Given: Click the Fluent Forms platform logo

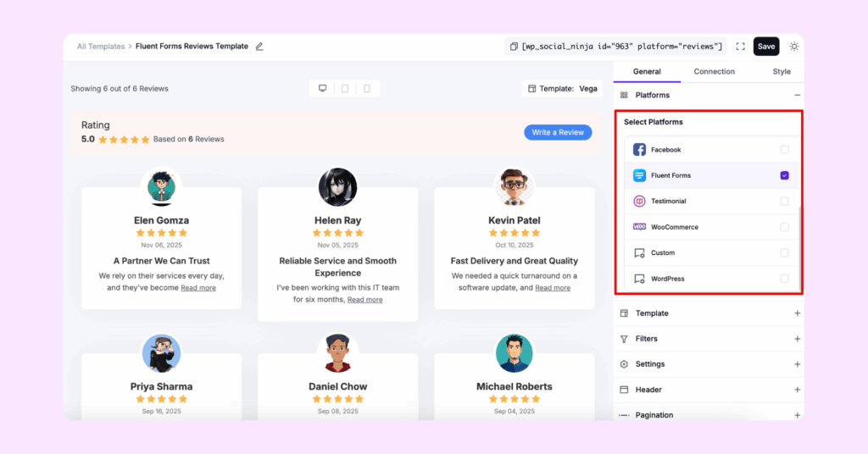Looking at the screenshot, I should tap(639, 175).
